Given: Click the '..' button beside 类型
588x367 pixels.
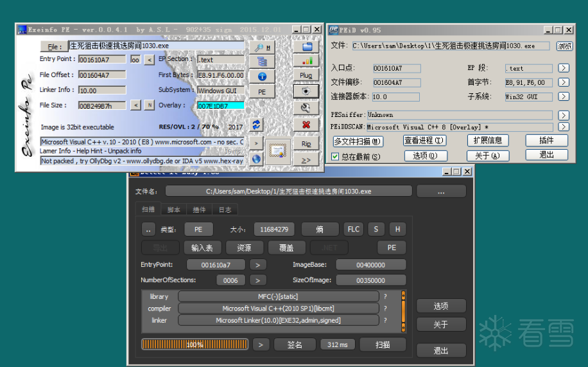Looking at the screenshot, I should 148,229.
